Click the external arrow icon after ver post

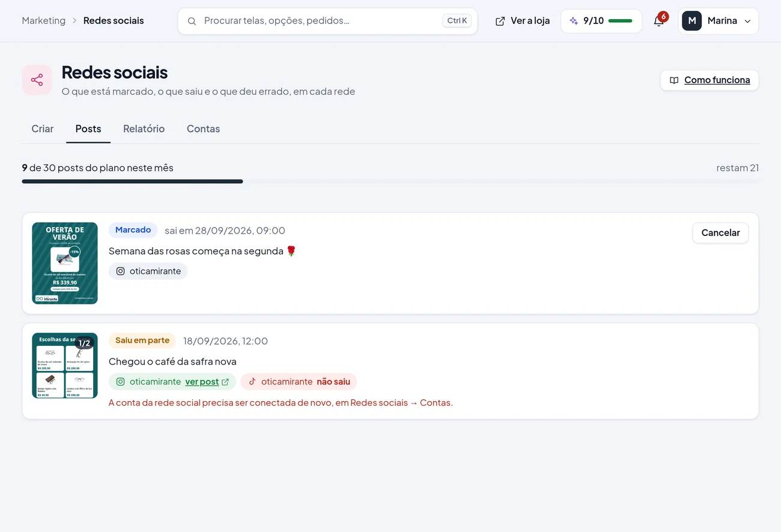[225, 382]
